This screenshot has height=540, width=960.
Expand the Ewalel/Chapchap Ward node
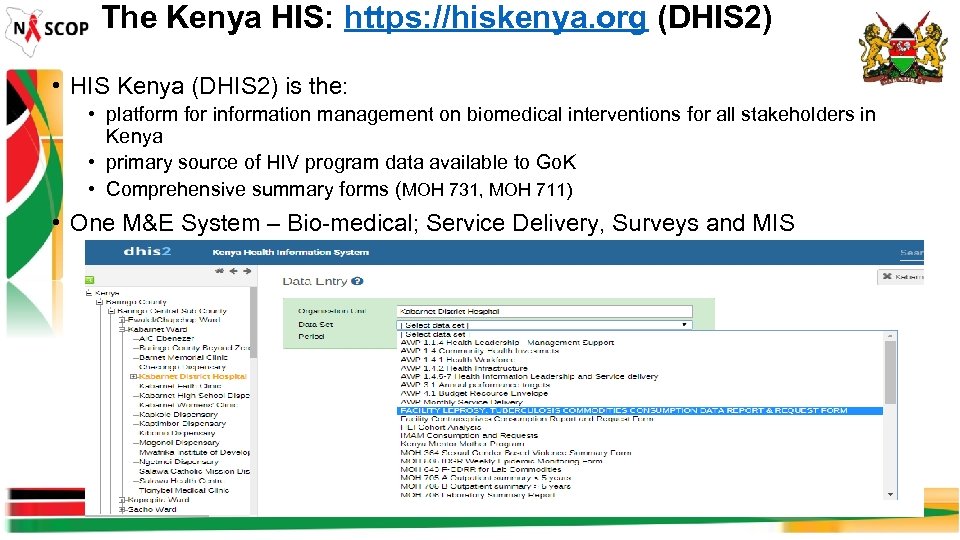pyautogui.click(x=122, y=320)
